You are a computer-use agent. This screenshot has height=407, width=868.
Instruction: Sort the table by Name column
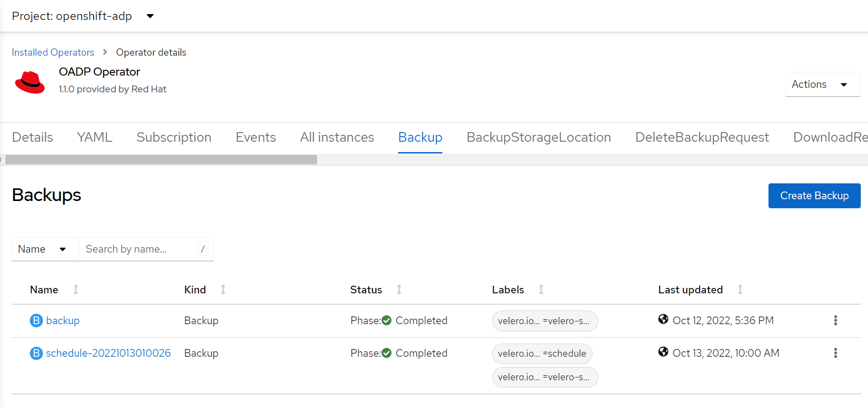tap(54, 290)
